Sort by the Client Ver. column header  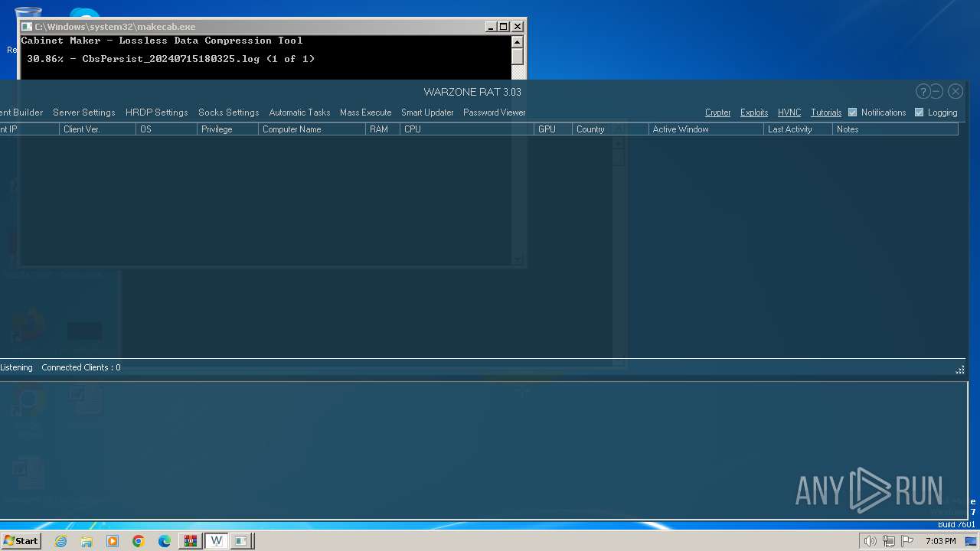97,129
